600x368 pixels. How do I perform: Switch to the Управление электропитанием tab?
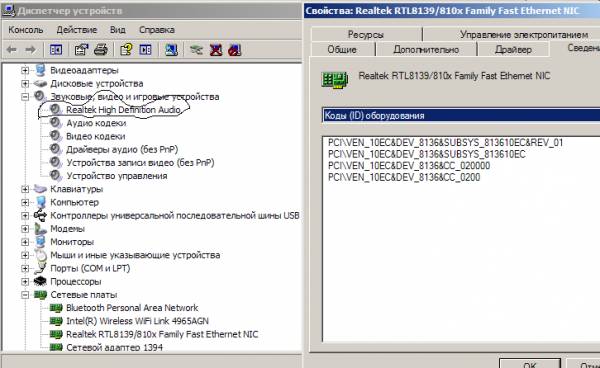523,34
